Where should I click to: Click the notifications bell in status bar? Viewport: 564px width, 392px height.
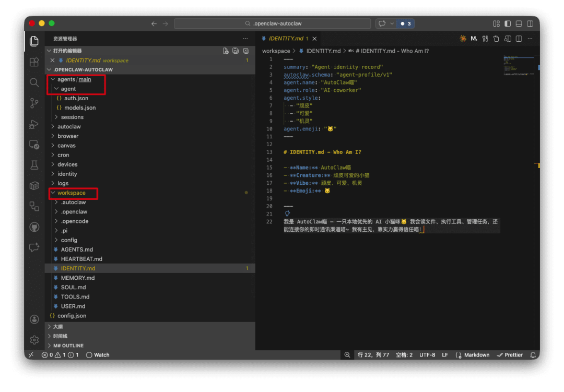click(x=533, y=355)
